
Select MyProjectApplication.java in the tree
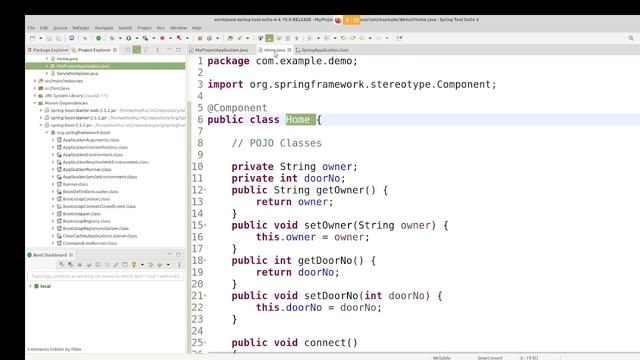[x=83, y=66]
